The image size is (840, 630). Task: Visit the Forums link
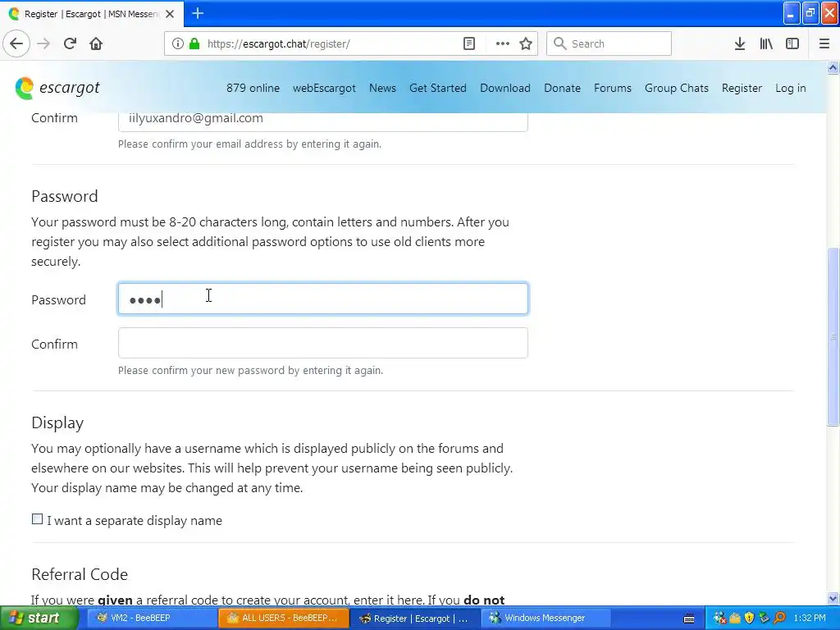click(x=612, y=88)
